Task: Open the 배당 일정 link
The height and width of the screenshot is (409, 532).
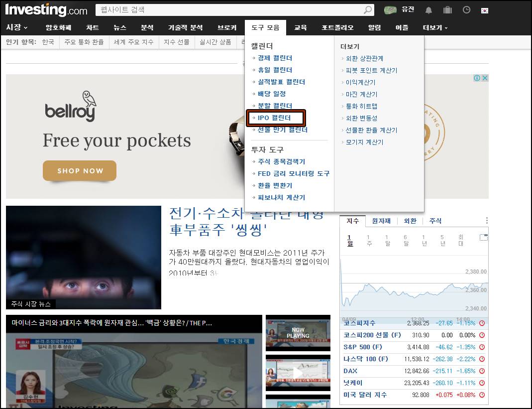Action: click(271, 94)
